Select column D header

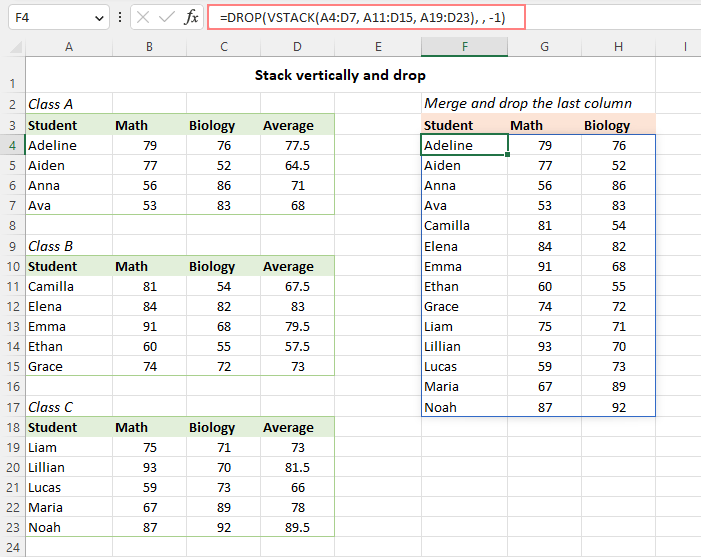pyautogui.click(x=297, y=47)
